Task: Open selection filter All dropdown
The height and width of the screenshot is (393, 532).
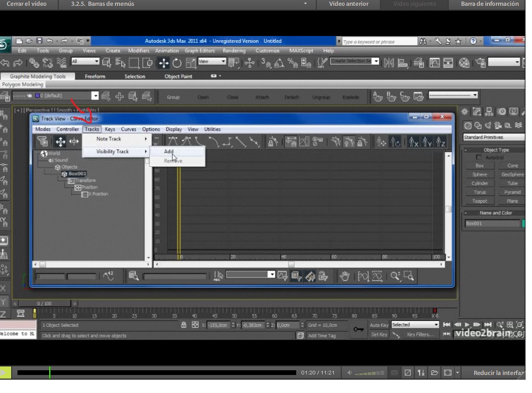Action: (85, 61)
